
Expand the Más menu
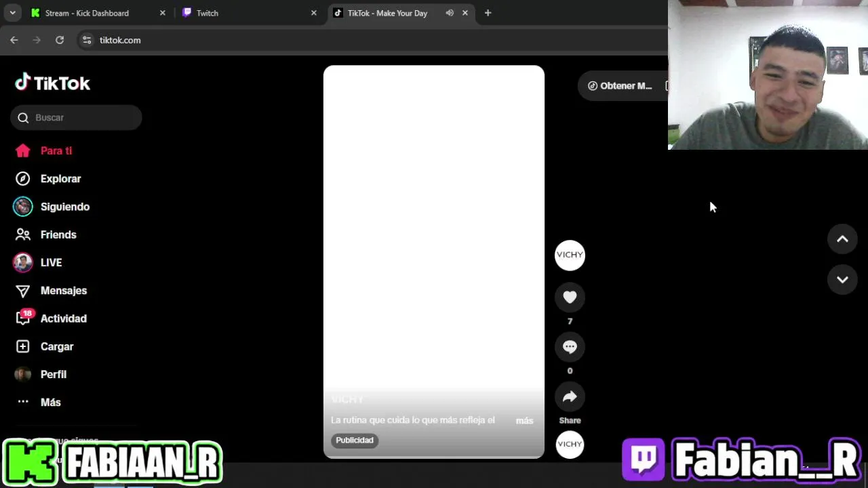click(x=51, y=402)
